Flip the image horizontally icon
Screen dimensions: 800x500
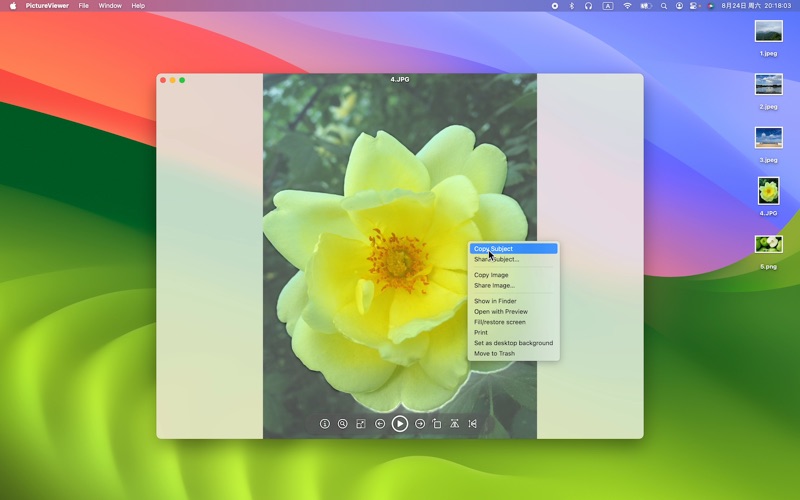[x=473, y=424]
